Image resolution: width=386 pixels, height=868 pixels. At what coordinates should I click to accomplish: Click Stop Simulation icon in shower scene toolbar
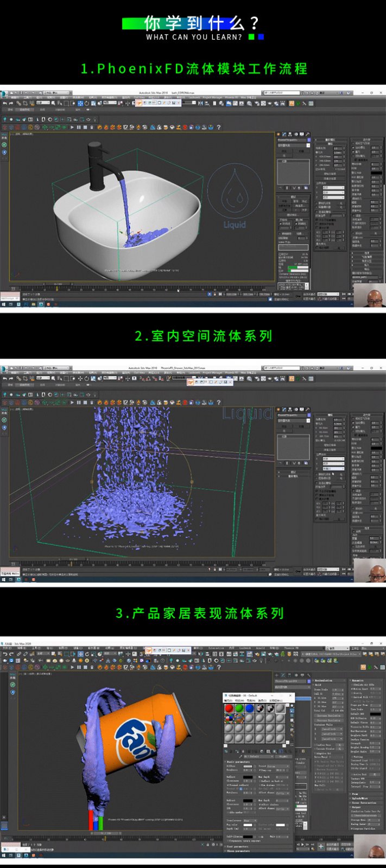85,403
